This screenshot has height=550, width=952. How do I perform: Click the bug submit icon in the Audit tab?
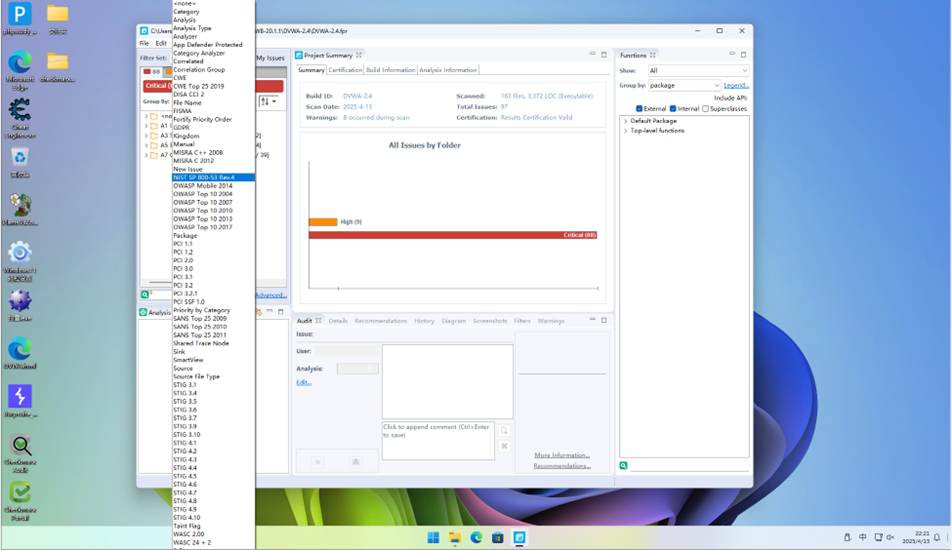coord(356,463)
